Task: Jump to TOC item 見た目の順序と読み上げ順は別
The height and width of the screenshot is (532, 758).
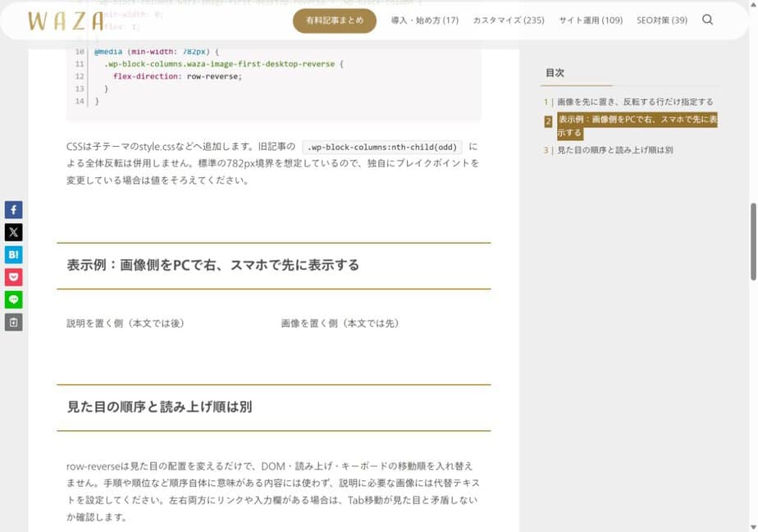Action: 615,150
